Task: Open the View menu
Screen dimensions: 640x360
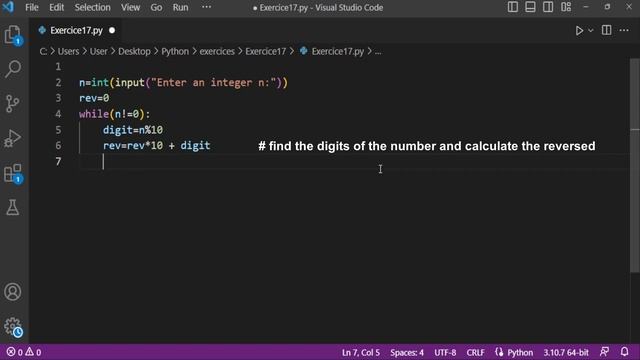Action: (130, 7)
